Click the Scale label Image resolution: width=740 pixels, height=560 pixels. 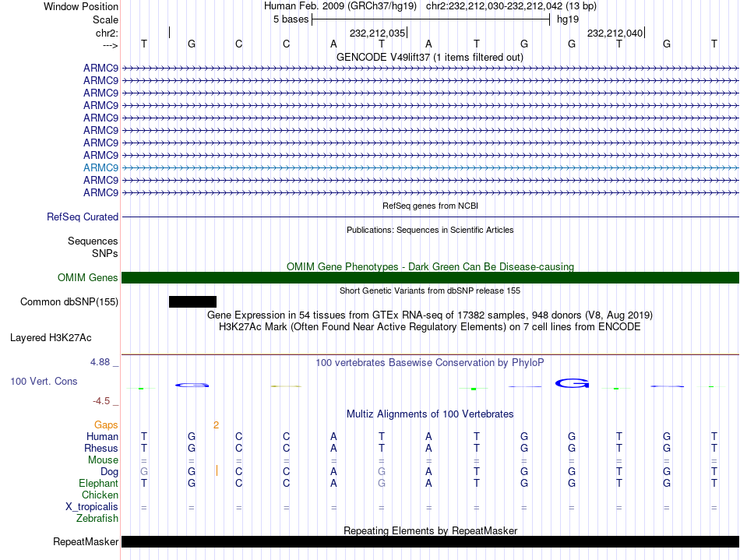105,19
